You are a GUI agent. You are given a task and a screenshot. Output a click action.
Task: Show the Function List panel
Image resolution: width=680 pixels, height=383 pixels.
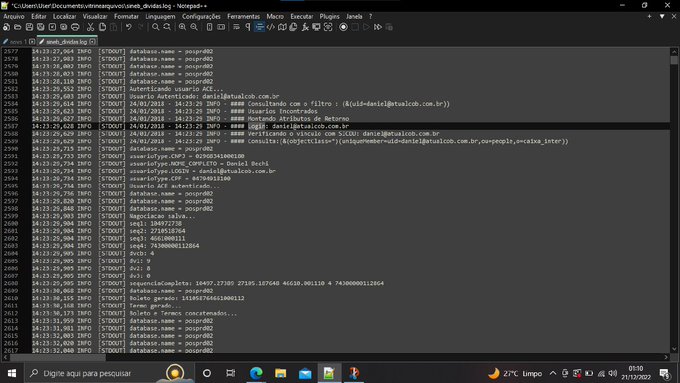tap(305, 27)
